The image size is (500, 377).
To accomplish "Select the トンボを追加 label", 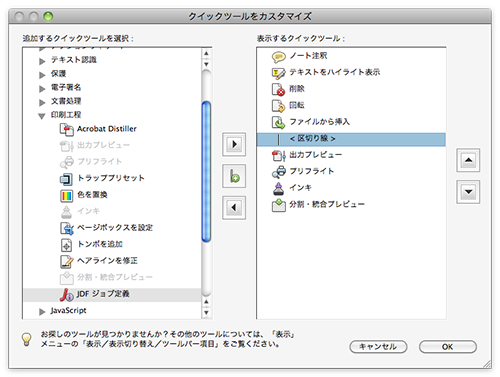I will click(100, 244).
